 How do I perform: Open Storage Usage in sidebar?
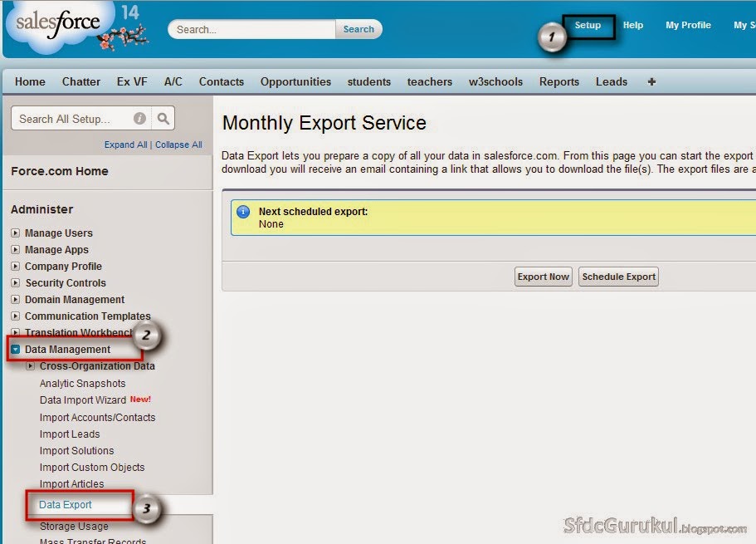[x=74, y=526]
